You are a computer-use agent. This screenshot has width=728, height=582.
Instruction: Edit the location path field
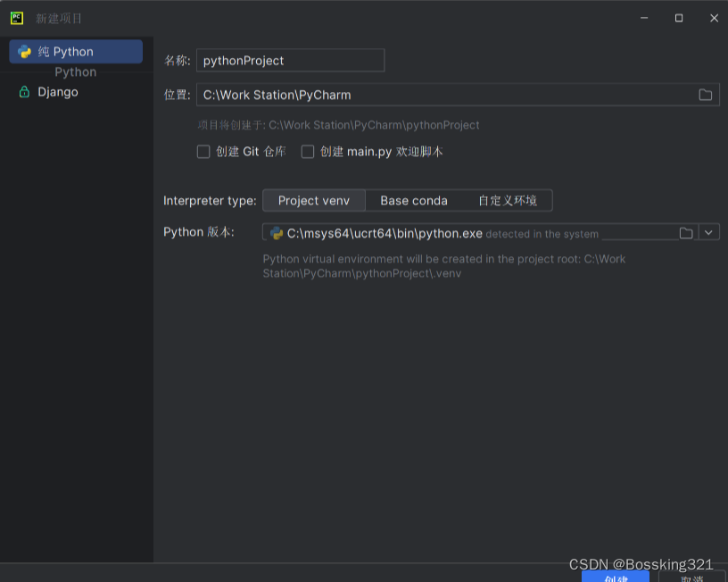(458, 95)
